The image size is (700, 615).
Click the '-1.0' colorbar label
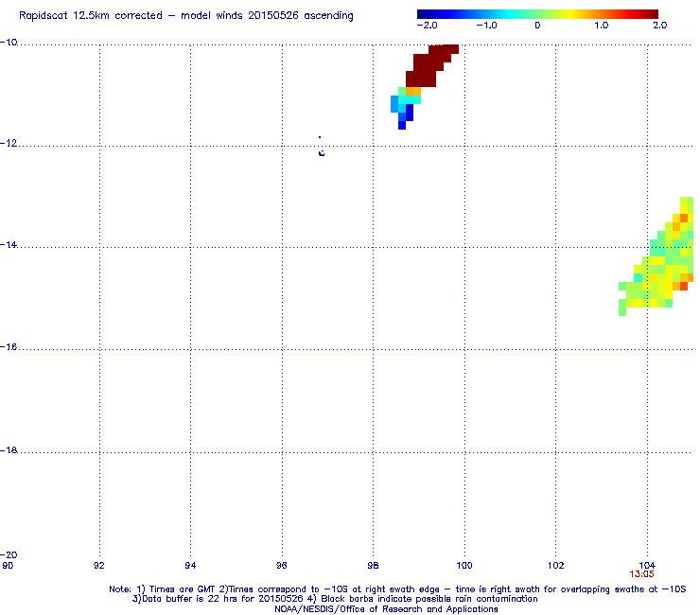click(x=486, y=25)
